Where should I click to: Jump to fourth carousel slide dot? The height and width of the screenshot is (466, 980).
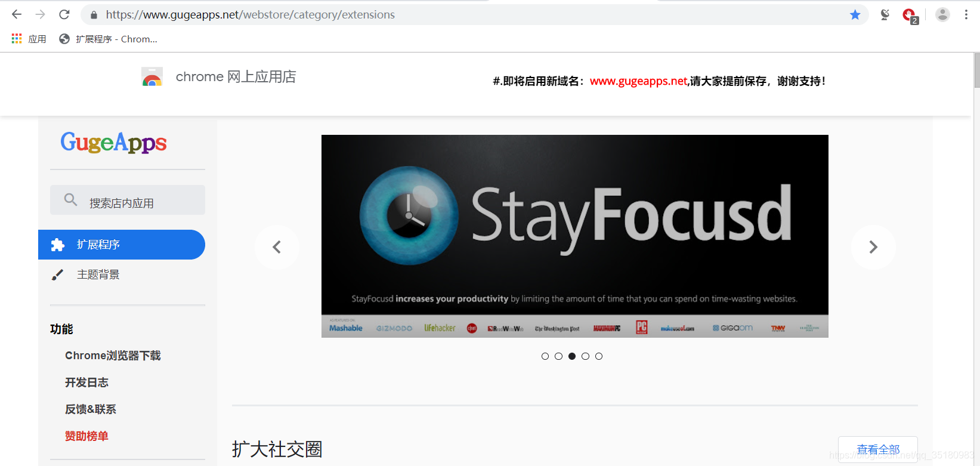[x=585, y=356]
